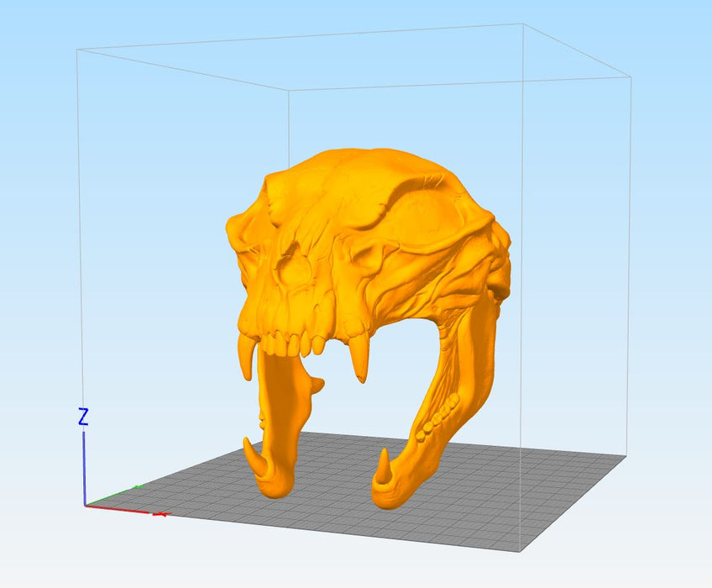Click the build plate's far right corner
712x588 pixels.
(626, 457)
